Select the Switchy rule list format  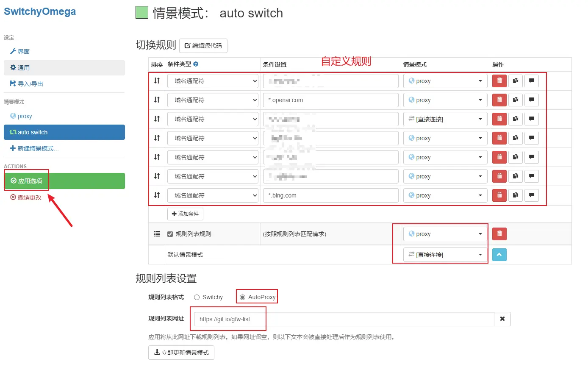pos(197,297)
